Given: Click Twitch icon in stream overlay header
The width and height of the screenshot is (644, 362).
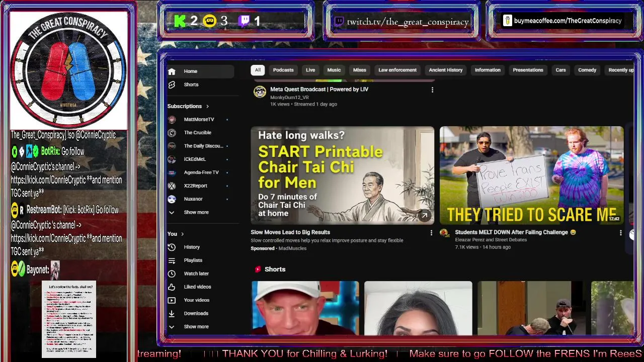Looking at the screenshot, I should pyautogui.click(x=339, y=22).
